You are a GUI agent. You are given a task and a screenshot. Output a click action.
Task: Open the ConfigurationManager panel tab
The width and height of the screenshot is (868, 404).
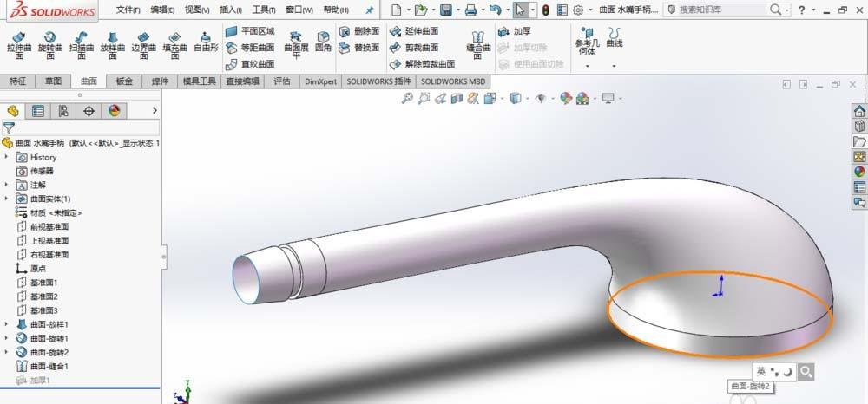63,111
